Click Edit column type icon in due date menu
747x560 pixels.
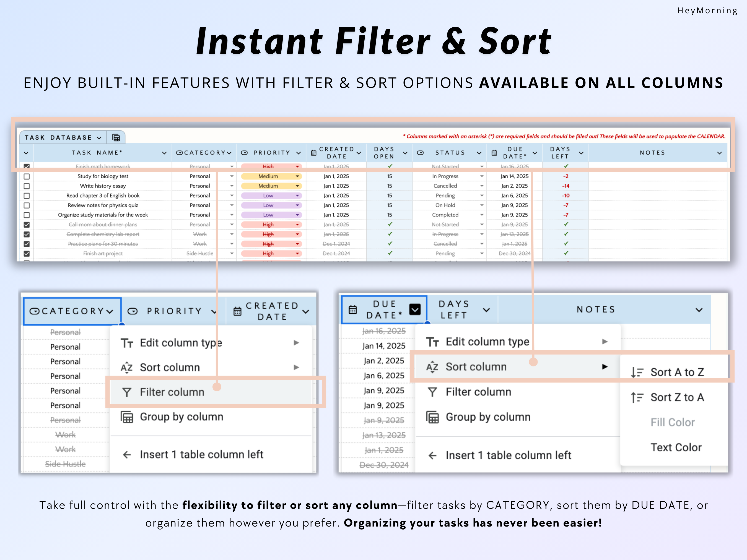point(432,342)
